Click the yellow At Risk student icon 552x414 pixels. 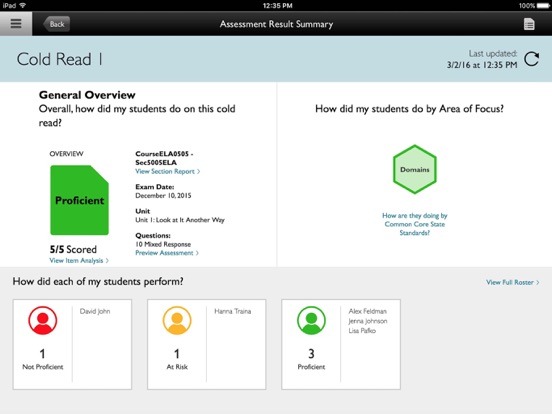177,320
